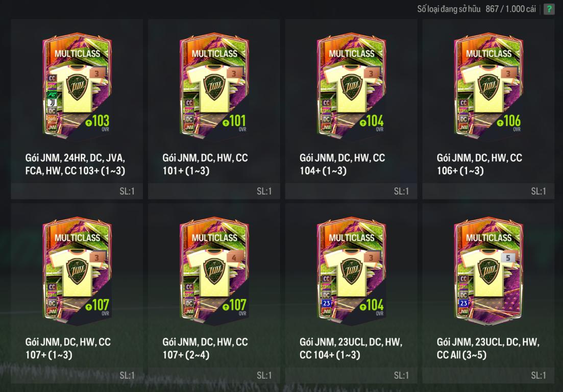The height and width of the screenshot is (392, 563).
Task: Click the green arrow beside 104 OVR in the top row
Action: (363, 123)
